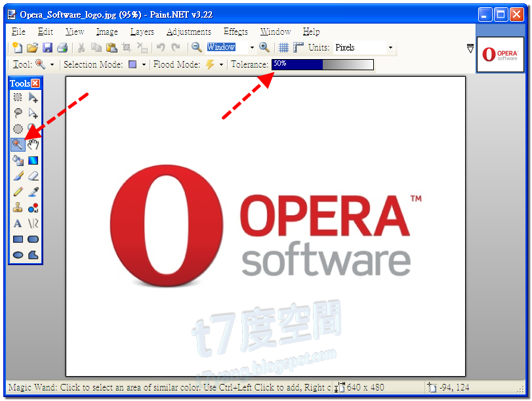
Task: Select the Move Selected Pixels tool
Action: [33, 97]
